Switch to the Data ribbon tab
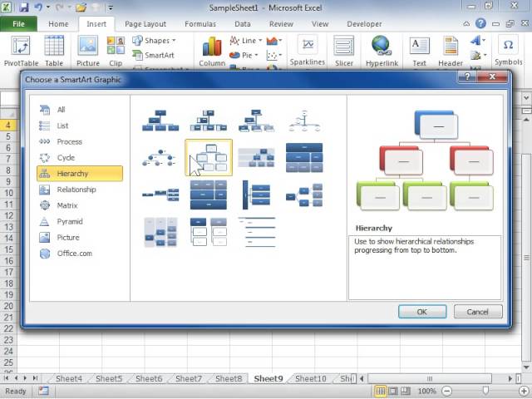Image resolution: width=532 pixels, height=399 pixels. (x=242, y=24)
